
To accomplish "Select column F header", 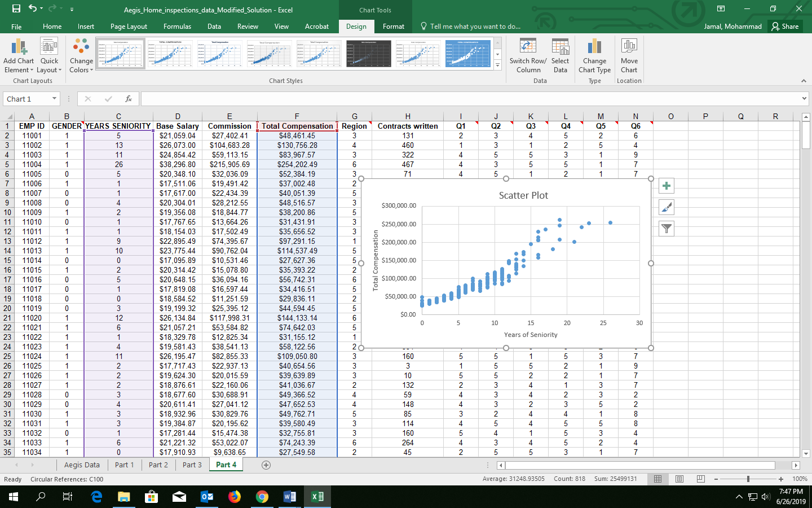I will pyautogui.click(x=297, y=116).
